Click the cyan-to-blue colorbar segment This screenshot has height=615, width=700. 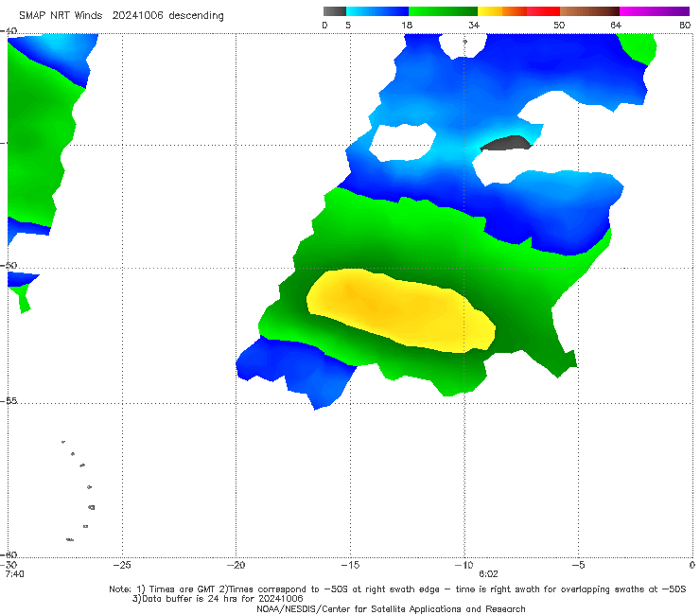pos(377,11)
